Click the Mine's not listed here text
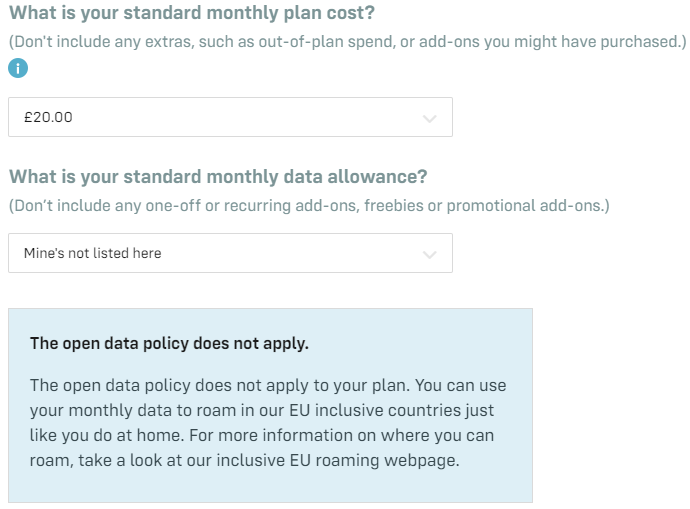Viewport: 690px width, 509px height. 92,253
